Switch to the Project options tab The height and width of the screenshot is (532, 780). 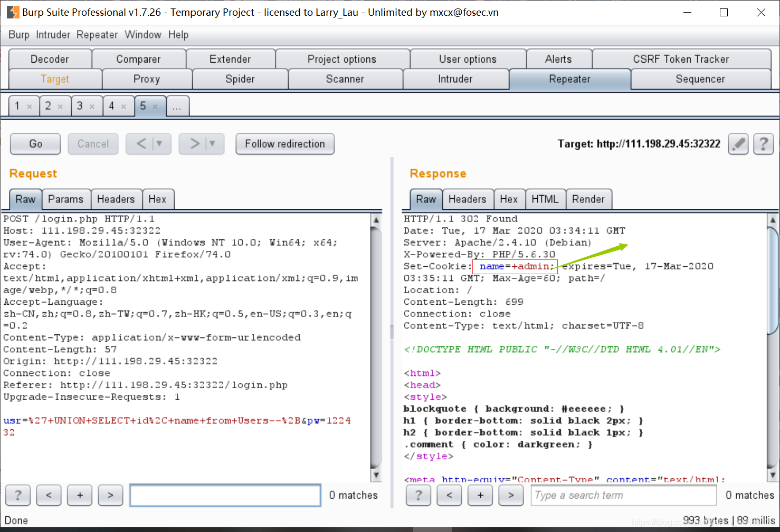(343, 59)
